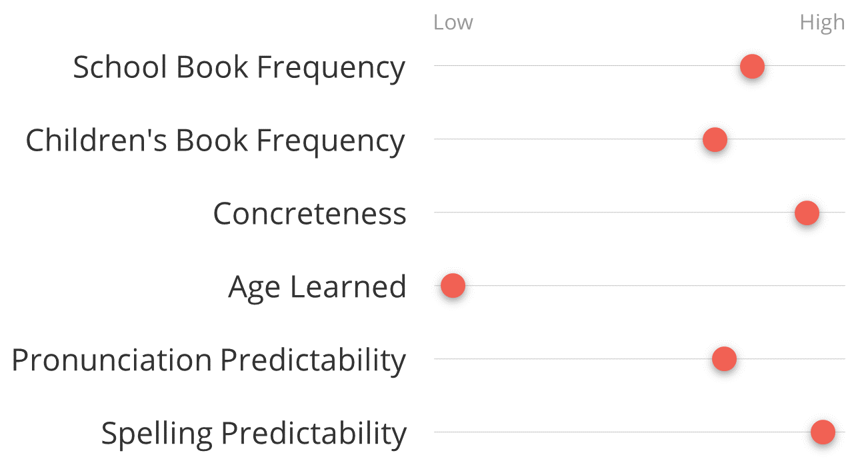Click the Pronunciation Predictability red dot
The width and height of the screenshot is (868, 473).
pos(724,359)
